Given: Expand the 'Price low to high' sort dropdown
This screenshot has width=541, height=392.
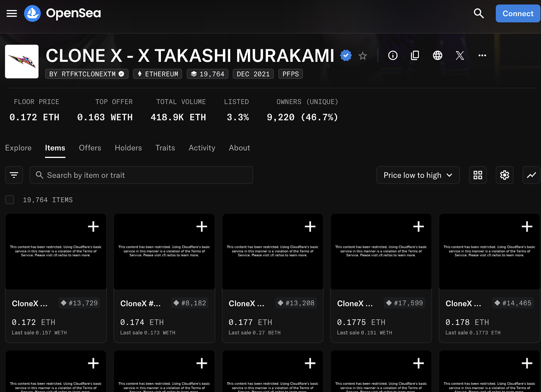Looking at the screenshot, I should pyautogui.click(x=418, y=175).
